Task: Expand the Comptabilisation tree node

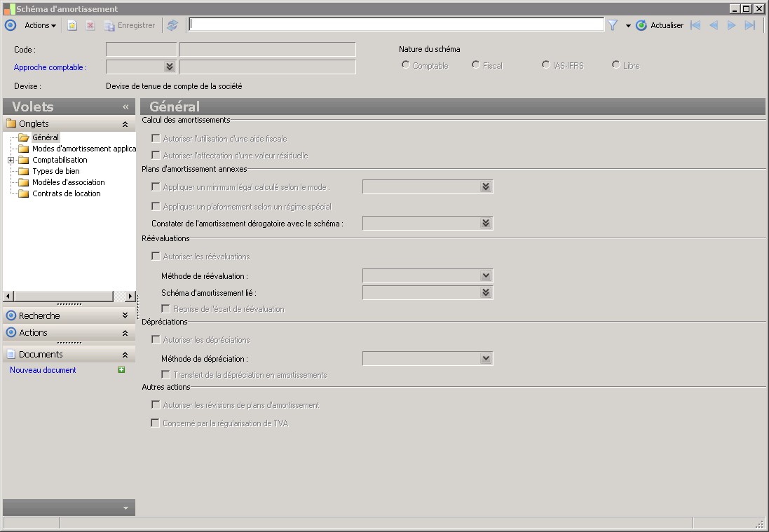Action: (x=11, y=160)
